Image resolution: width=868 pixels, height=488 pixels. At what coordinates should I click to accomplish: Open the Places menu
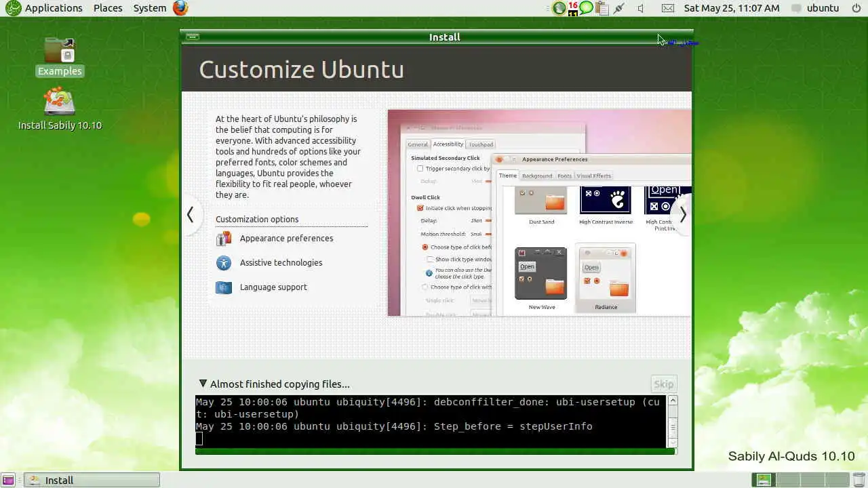tap(108, 8)
